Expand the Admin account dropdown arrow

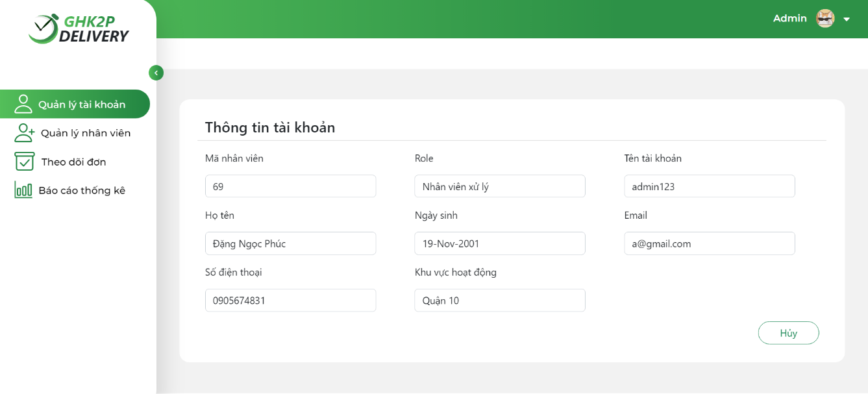847,19
